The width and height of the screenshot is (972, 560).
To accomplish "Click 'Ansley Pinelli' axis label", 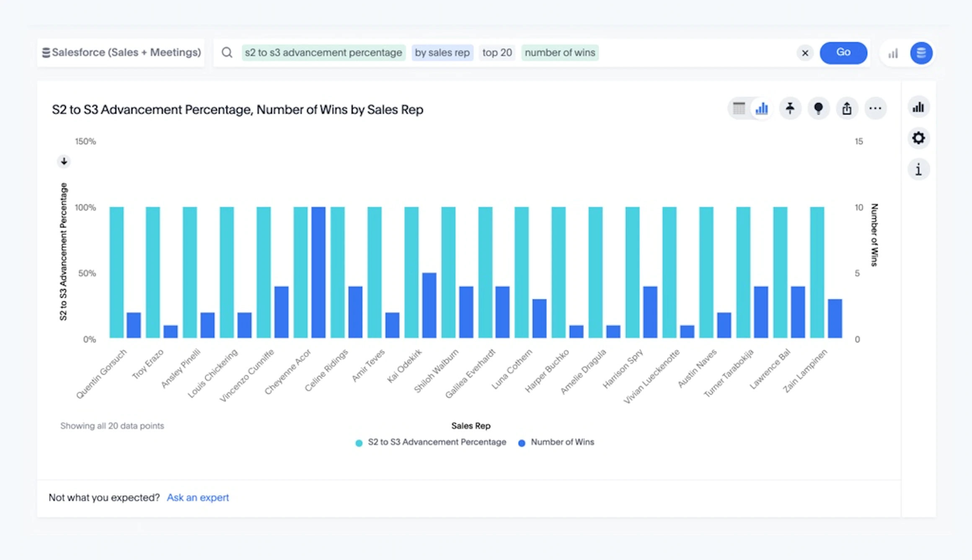I will (x=181, y=369).
